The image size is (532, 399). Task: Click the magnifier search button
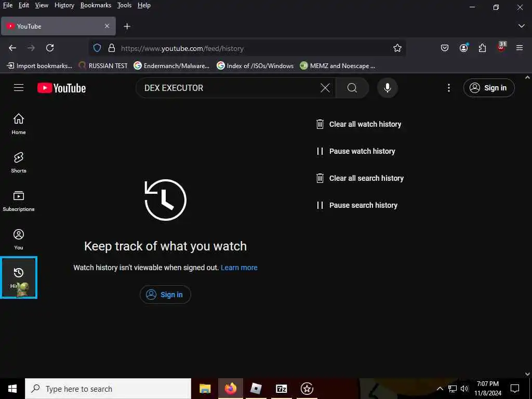pos(352,88)
